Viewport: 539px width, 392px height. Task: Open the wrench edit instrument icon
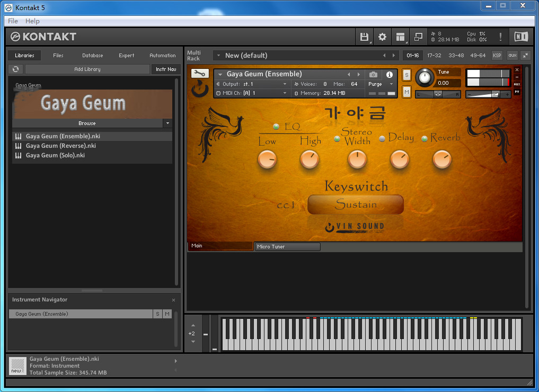tap(200, 73)
